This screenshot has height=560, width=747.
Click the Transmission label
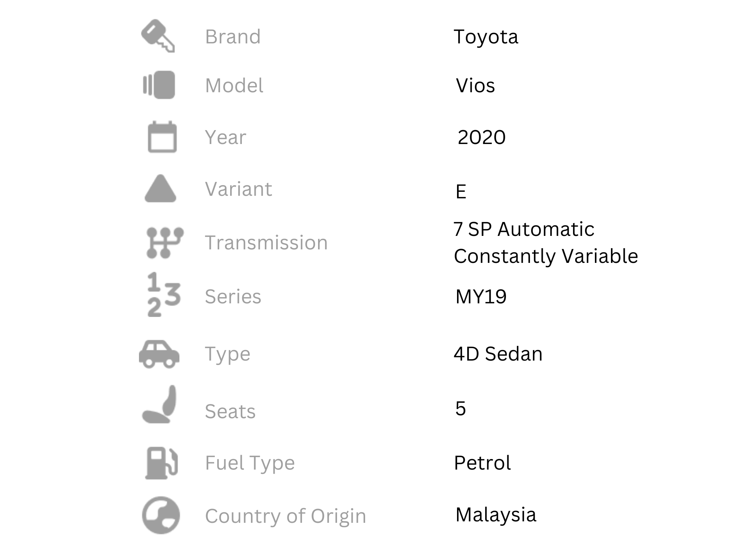(266, 242)
